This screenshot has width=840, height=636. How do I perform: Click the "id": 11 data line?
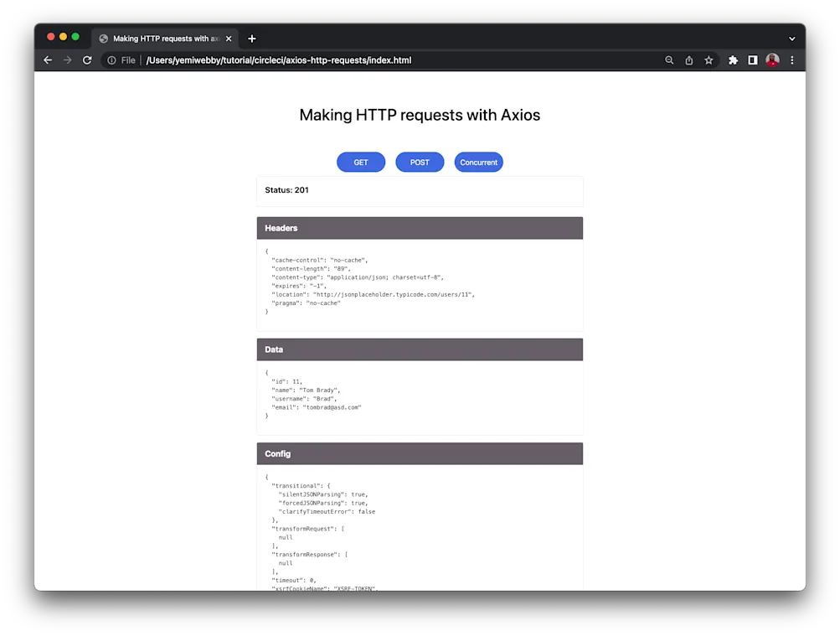[x=286, y=381]
